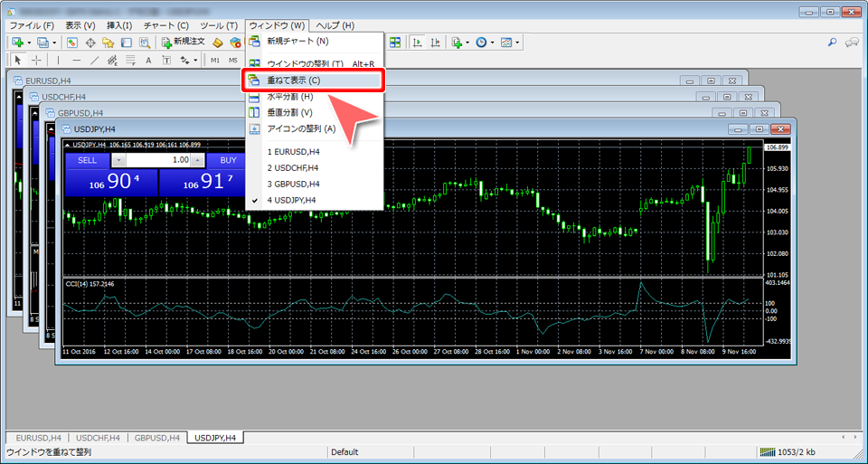Select the text label tool
Screen dimensions: 868x464
pos(148,60)
